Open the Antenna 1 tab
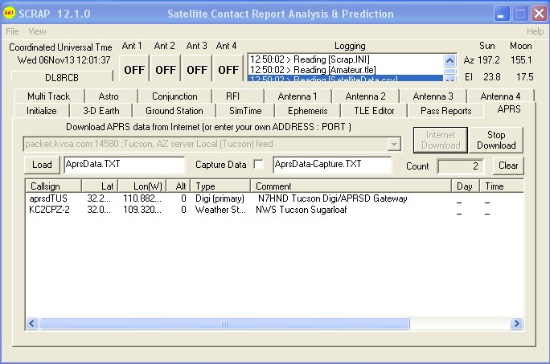 (297, 96)
